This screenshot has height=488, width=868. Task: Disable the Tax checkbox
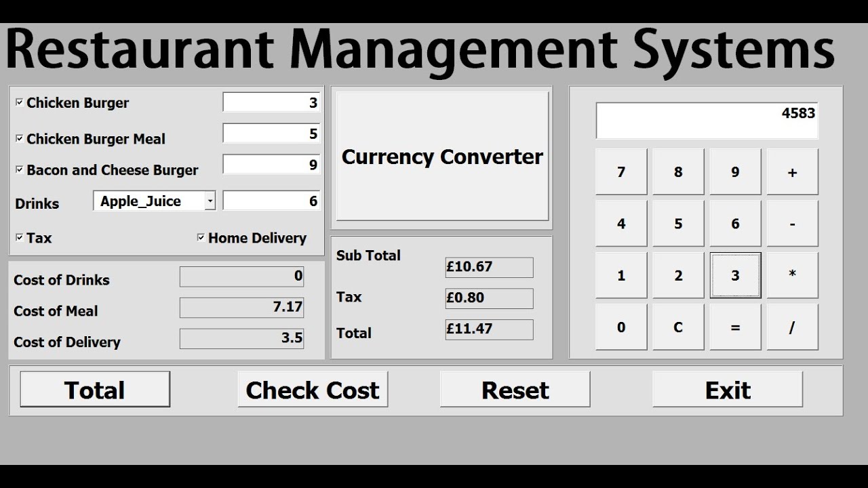[x=20, y=237]
